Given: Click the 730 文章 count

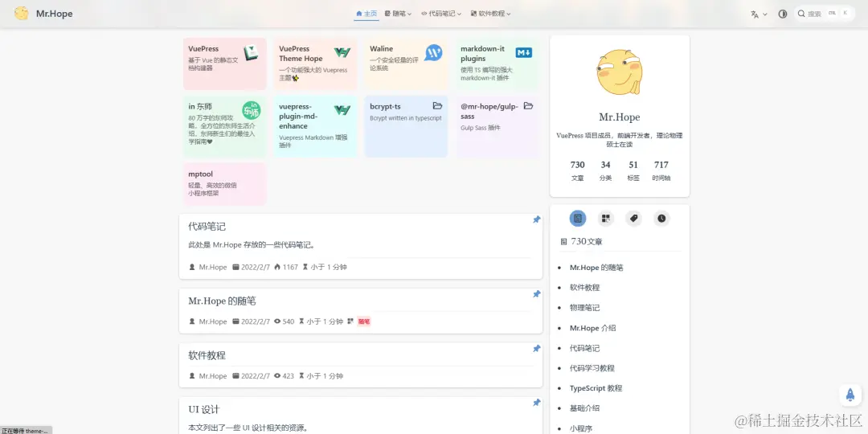Looking at the screenshot, I should (x=577, y=170).
